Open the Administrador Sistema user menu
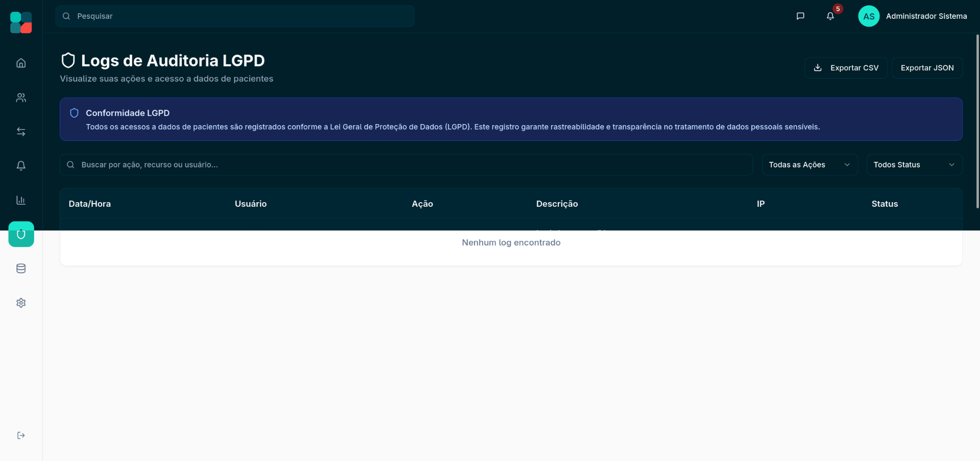 click(x=913, y=16)
